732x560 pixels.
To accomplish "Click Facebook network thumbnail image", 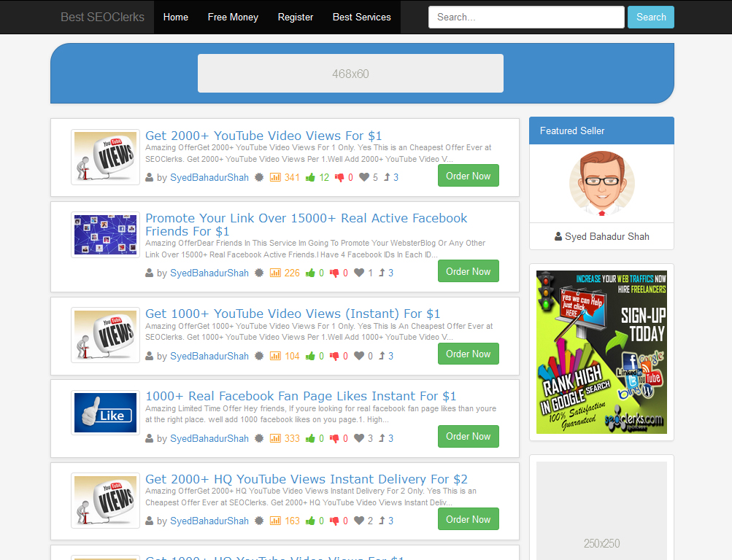I will (106, 235).
